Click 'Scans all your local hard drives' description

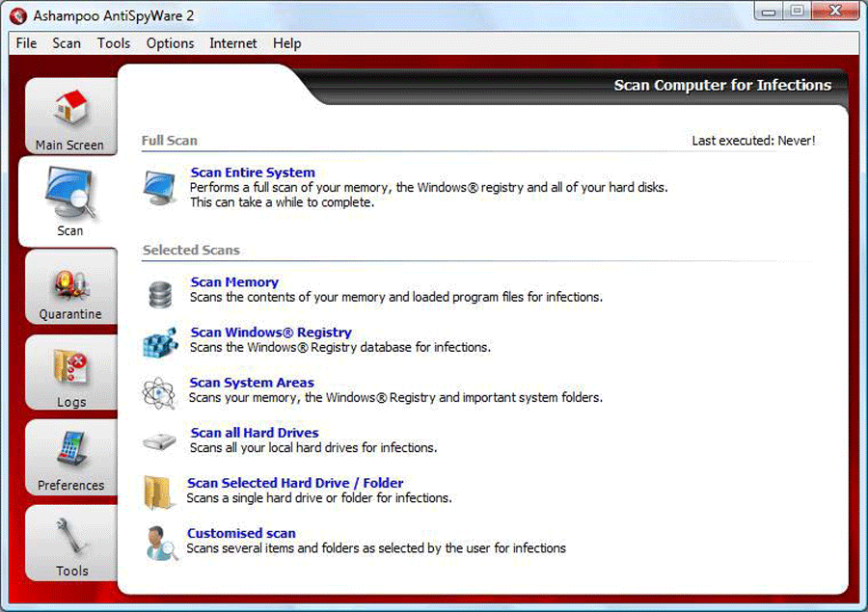click(x=313, y=447)
